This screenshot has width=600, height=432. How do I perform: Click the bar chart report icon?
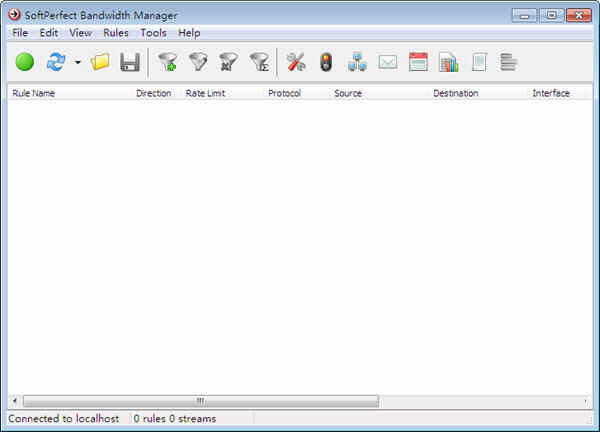449,62
